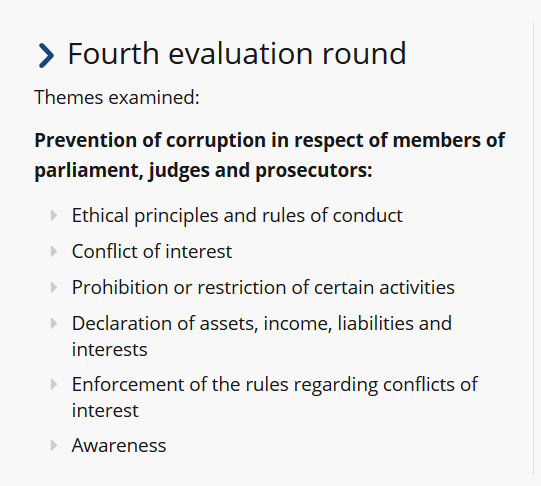Select the Awareness list item
Image resolution: width=541 pixels, height=486 pixels.
tap(119, 445)
